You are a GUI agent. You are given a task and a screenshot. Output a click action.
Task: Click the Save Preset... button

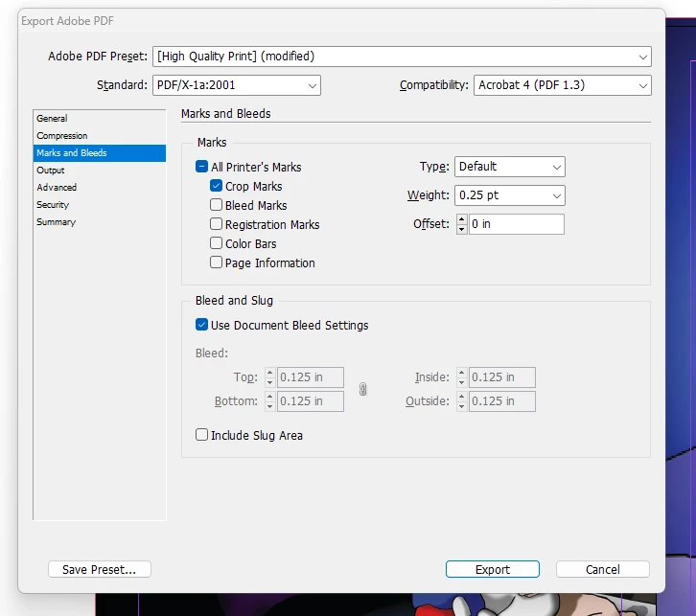tap(100, 569)
